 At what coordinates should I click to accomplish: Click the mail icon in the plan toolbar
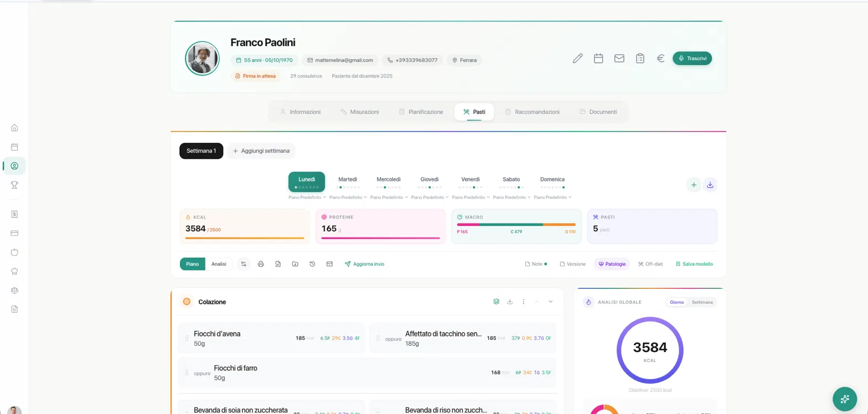pyautogui.click(x=329, y=264)
